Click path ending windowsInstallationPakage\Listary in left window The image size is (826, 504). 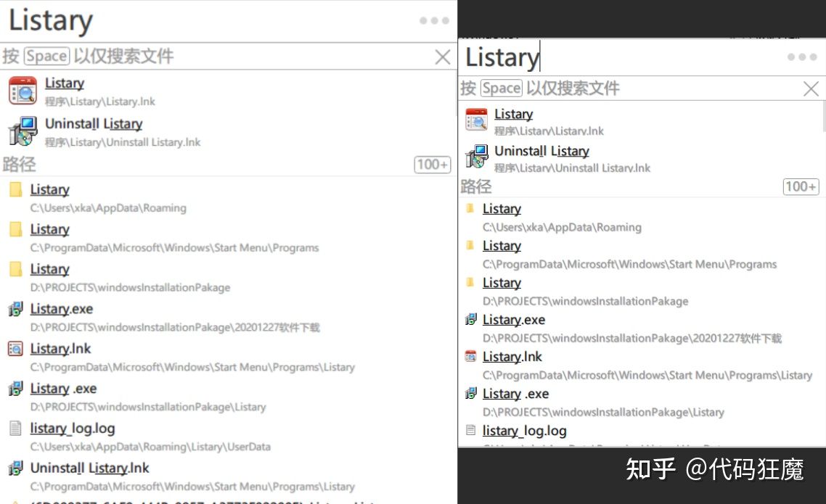148,407
